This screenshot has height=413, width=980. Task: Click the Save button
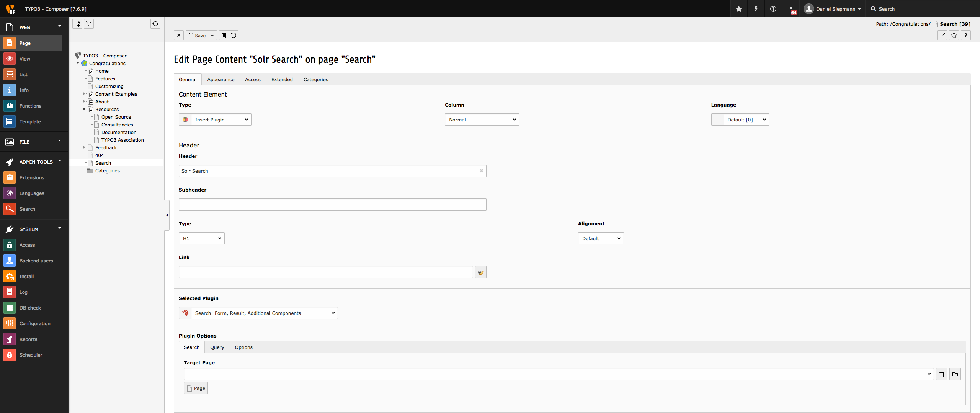tap(197, 35)
